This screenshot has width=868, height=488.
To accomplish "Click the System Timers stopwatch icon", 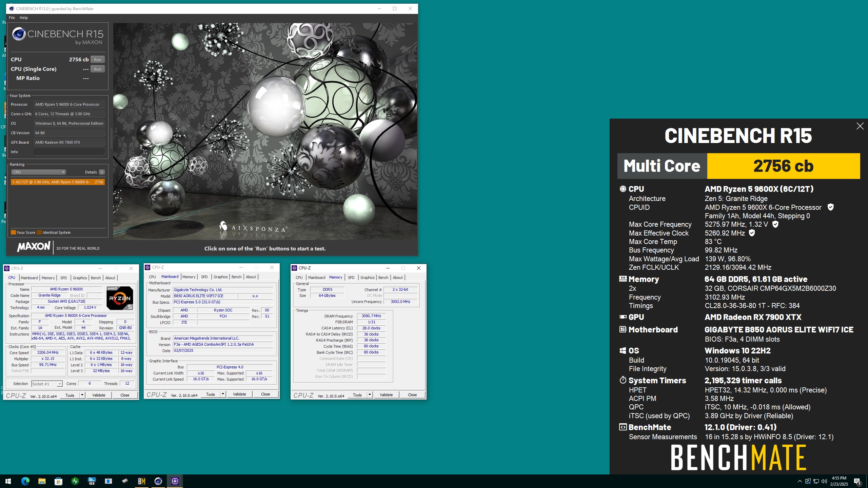I will point(623,380).
